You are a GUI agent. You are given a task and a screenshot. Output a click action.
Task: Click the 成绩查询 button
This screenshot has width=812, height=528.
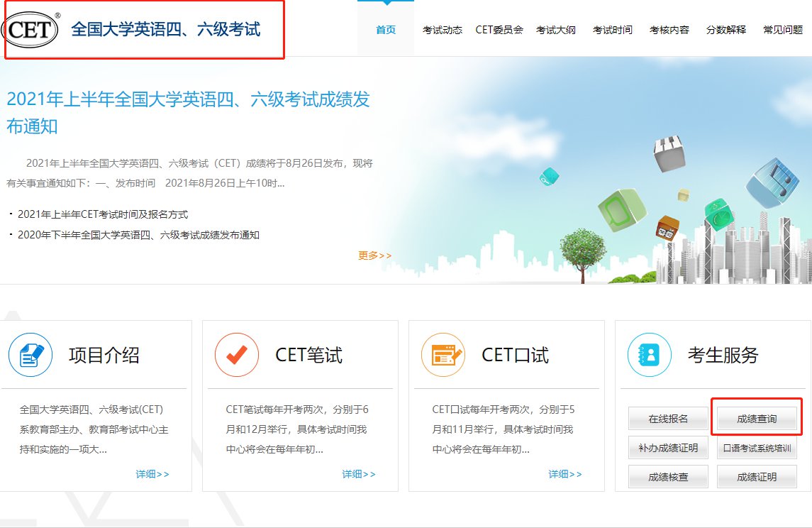757,419
